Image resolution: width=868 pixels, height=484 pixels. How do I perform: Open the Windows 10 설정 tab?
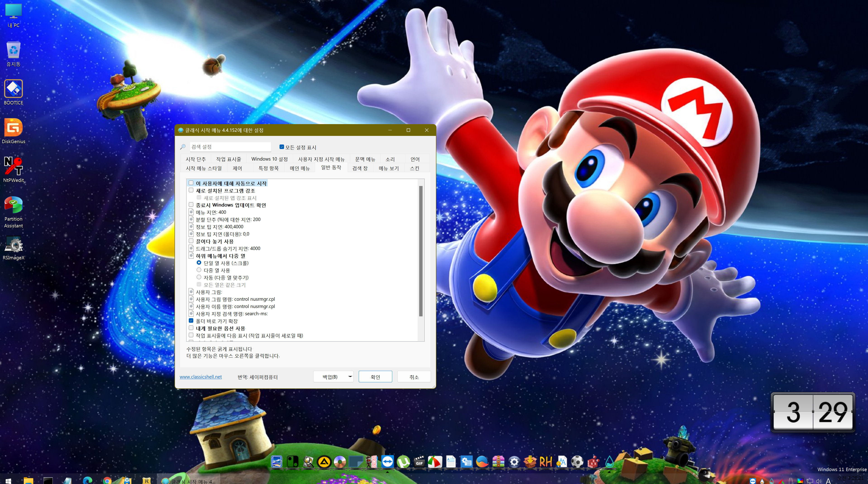(269, 159)
